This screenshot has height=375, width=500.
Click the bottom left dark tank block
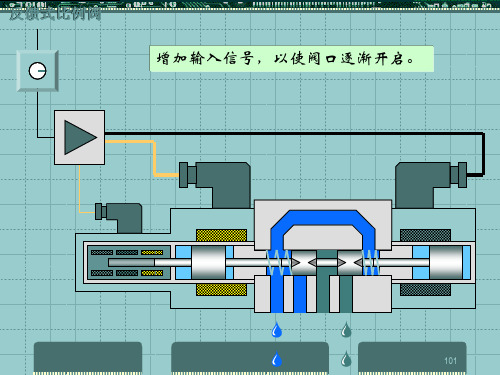88,357
